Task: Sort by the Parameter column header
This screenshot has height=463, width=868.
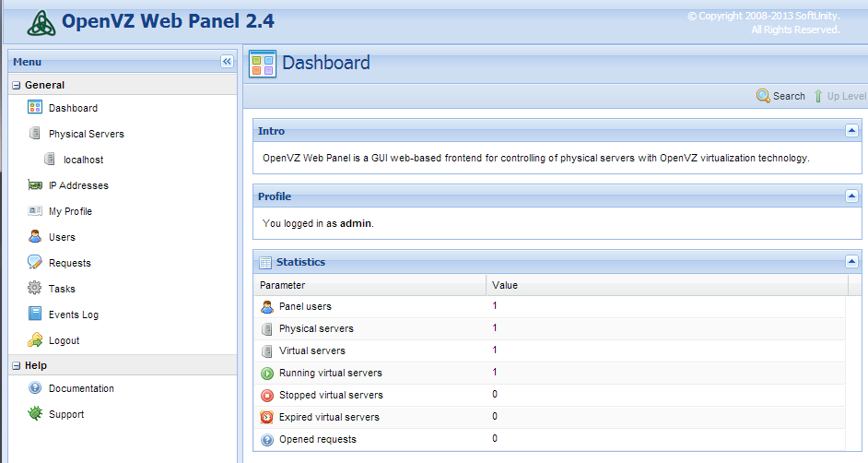Action: pyautogui.click(x=369, y=285)
